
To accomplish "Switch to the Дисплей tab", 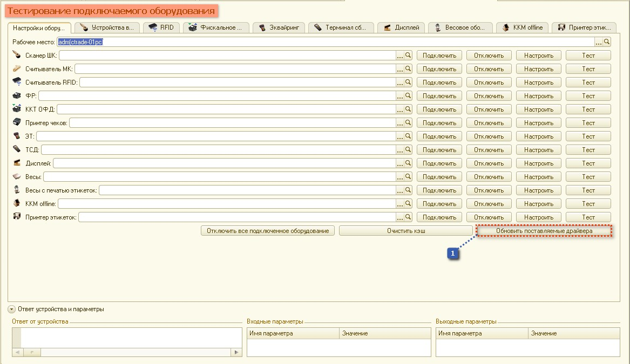I will (402, 28).
